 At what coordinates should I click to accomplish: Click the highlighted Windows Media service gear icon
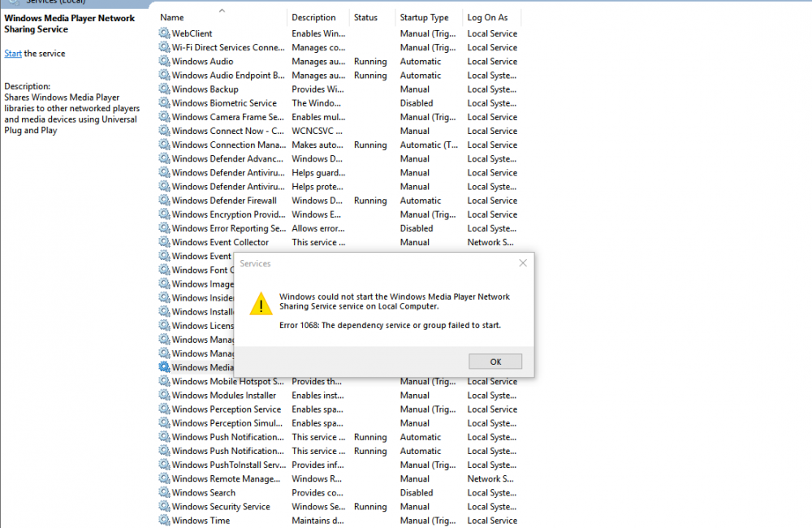(164, 367)
